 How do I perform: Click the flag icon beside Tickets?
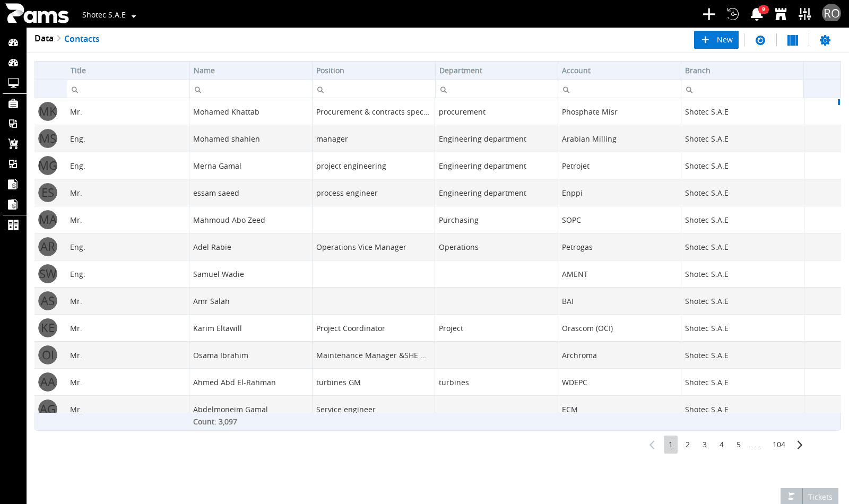tap(791, 497)
